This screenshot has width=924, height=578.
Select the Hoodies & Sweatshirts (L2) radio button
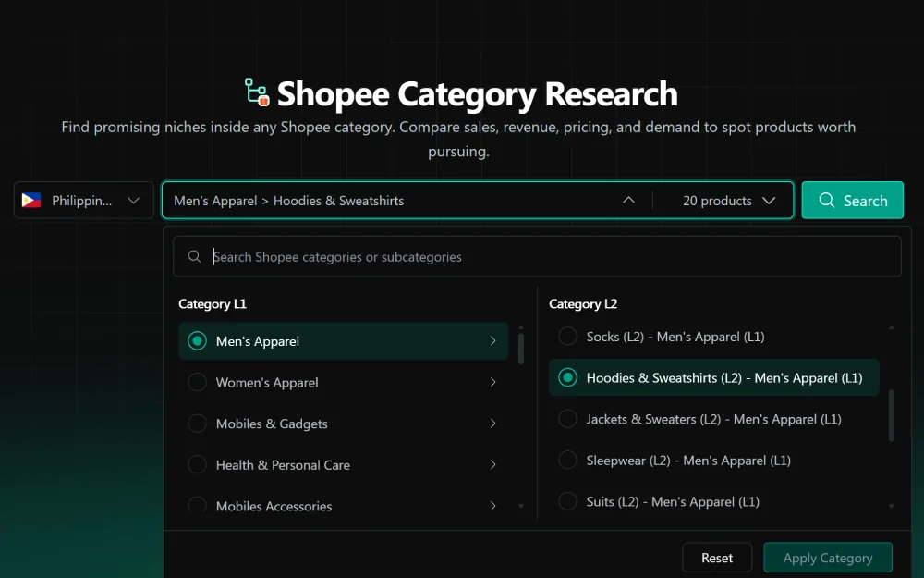click(x=567, y=377)
